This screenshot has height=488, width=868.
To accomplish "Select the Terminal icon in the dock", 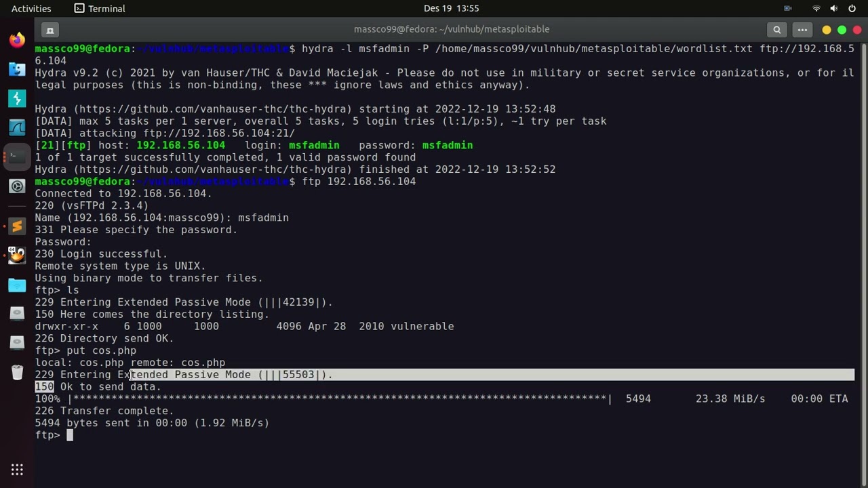I will tap(17, 156).
